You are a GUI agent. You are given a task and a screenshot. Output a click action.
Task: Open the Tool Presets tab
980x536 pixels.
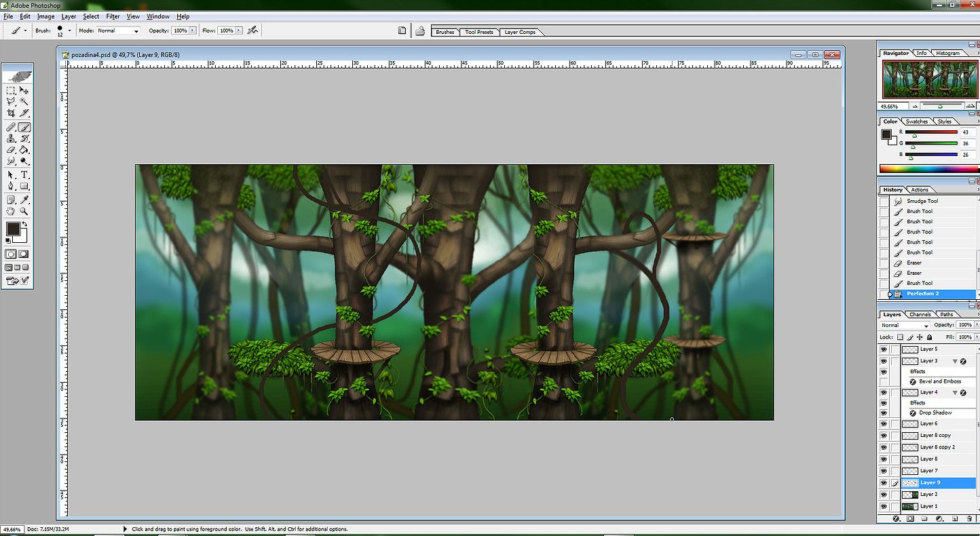point(479,32)
